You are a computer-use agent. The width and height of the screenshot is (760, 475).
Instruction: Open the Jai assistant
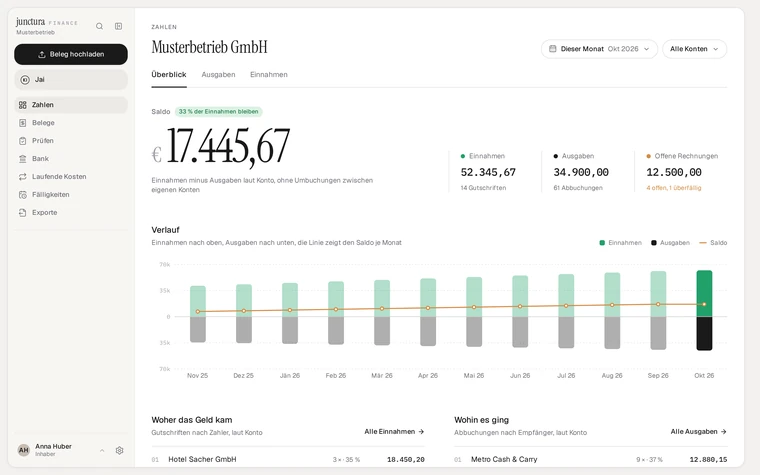pos(71,79)
